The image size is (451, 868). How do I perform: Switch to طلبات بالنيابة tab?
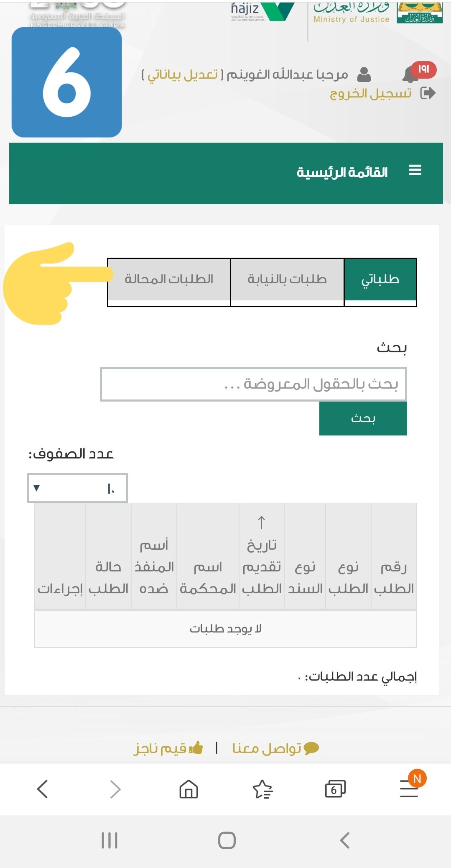coord(287,279)
